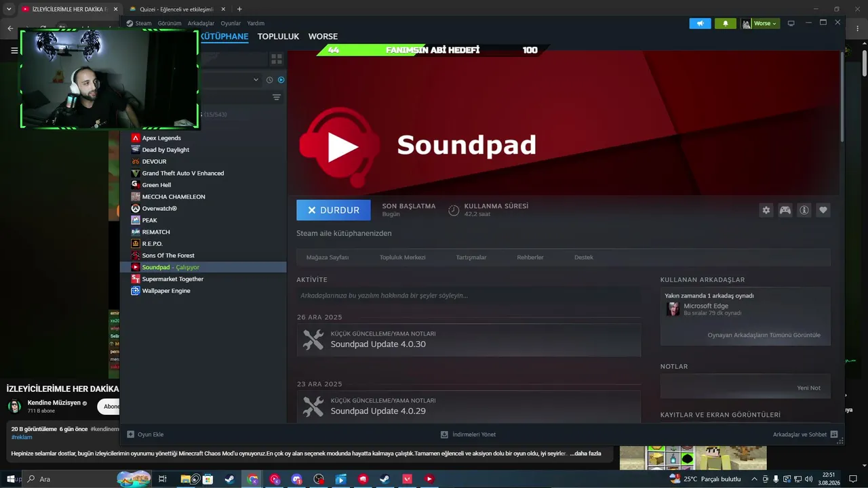Open the Mağaza Sayfası tab
Screen dimensions: 868x488
(328, 258)
